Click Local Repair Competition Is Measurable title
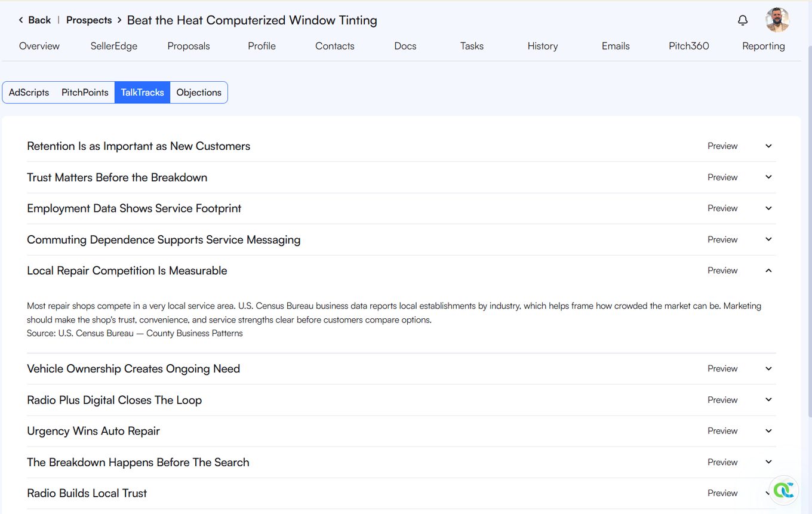This screenshot has height=514, width=812. point(127,270)
